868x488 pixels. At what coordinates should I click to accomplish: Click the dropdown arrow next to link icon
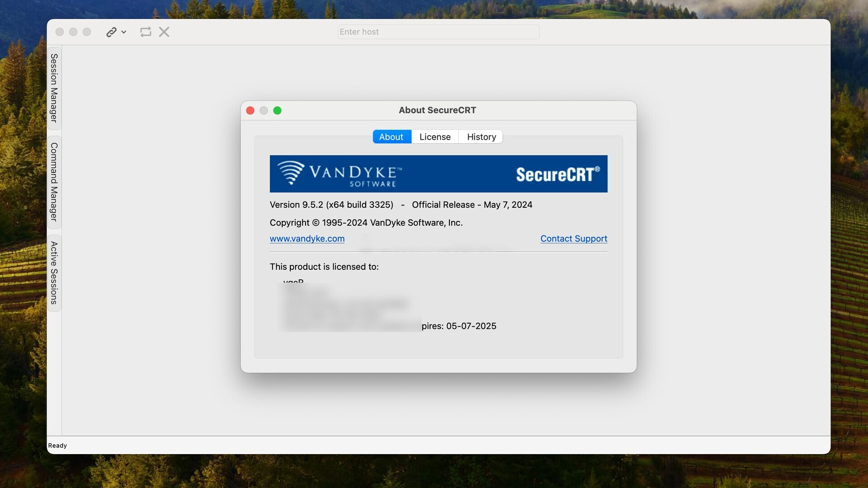pos(123,32)
